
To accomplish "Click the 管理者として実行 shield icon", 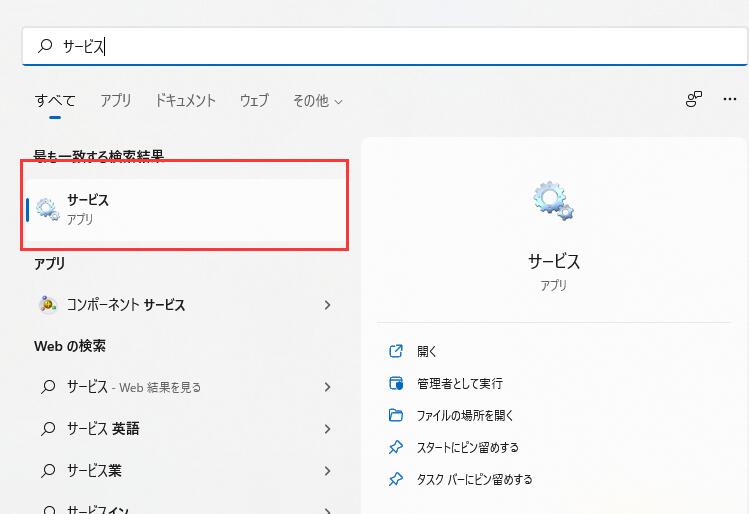I will click(396, 383).
